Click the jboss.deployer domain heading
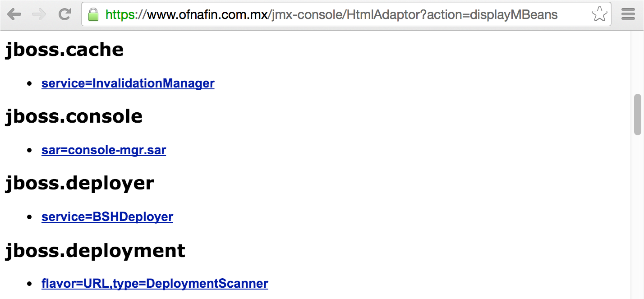 pos(79,183)
